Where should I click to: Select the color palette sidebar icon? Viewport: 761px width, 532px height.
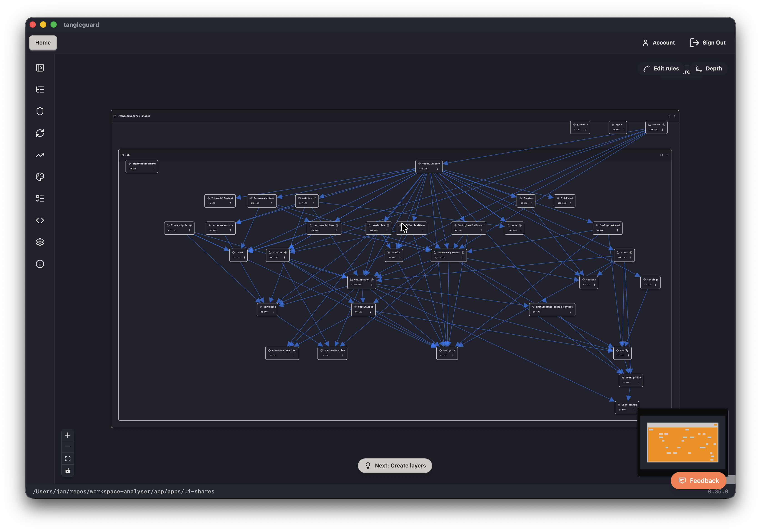[x=40, y=177]
